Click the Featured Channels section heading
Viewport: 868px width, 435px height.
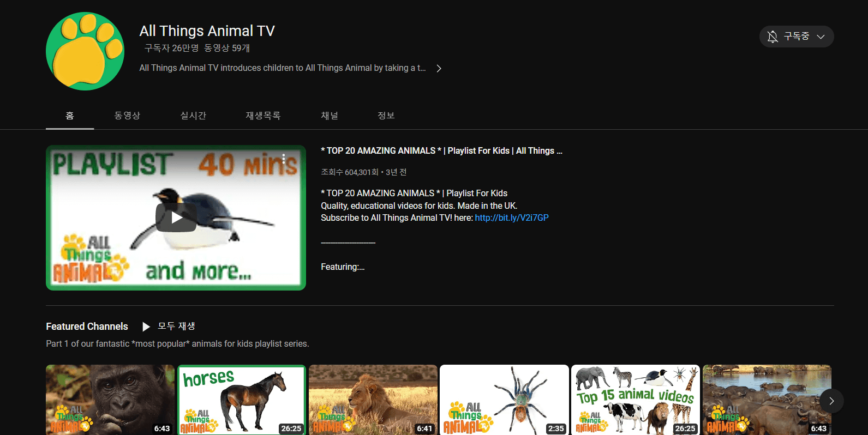87,327
